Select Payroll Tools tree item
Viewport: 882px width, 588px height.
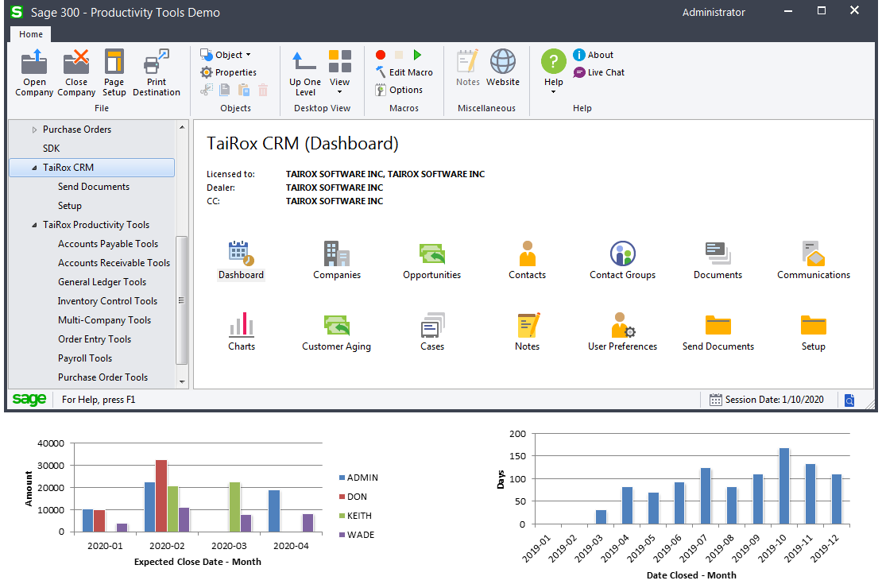[85, 359]
